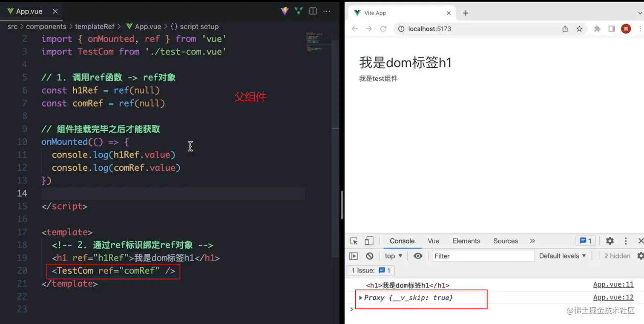Click the console Filter input field
This screenshot has width=644, height=324.
[x=483, y=256]
